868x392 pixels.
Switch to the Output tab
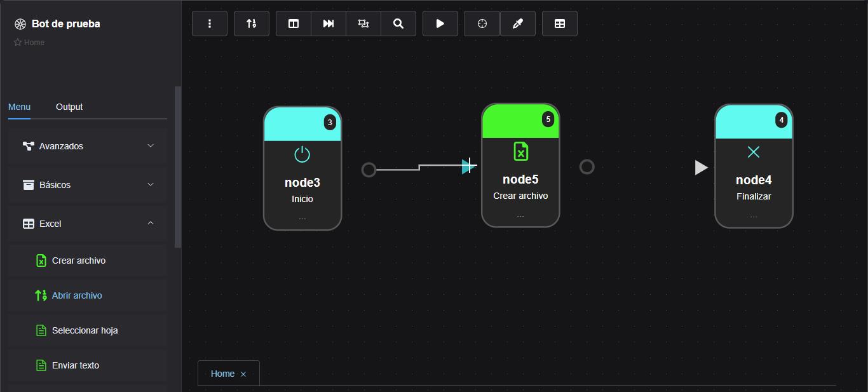pyautogui.click(x=69, y=107)
